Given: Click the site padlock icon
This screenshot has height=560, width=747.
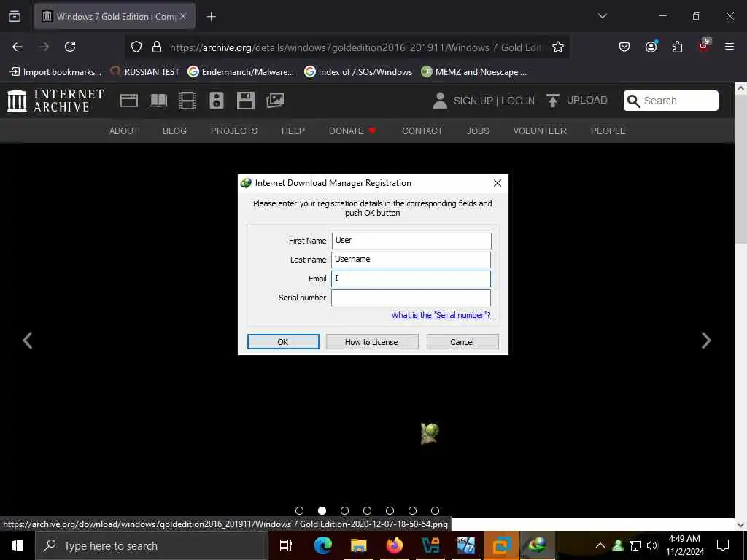Looking at the screenshot, I should coord(156,47).
